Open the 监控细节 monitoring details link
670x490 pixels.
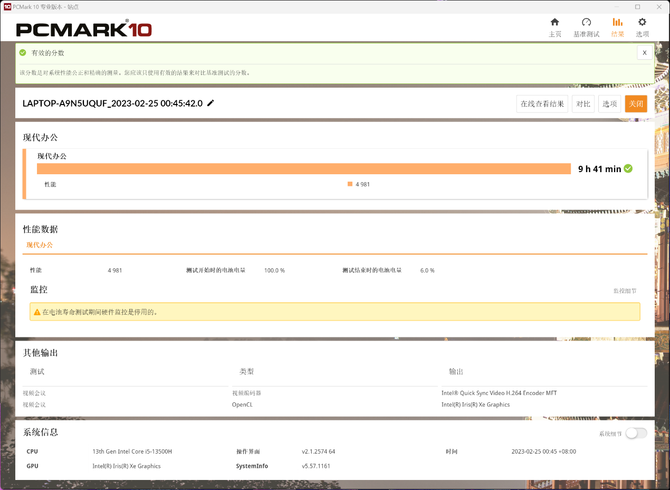625,291
